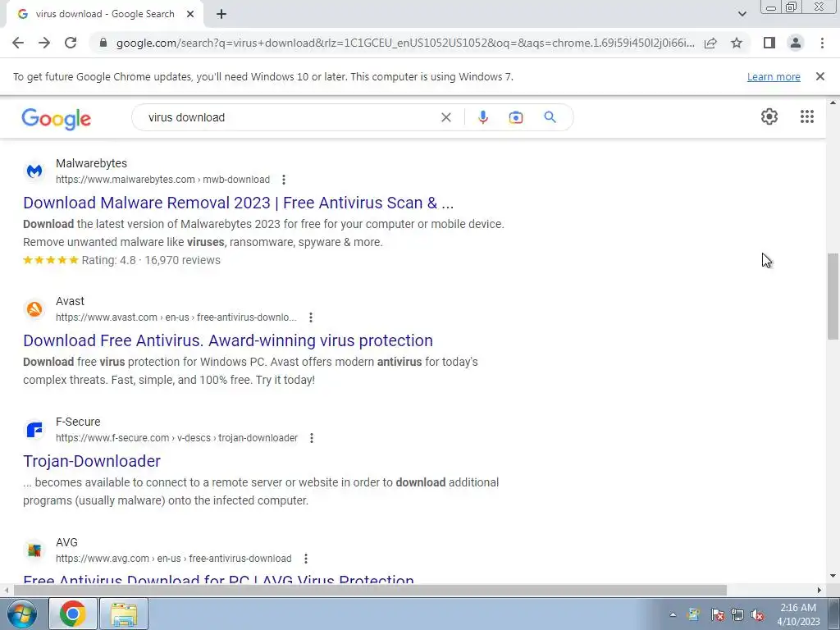The height and width of the screenshot is (630, 840).
Task: Click the Malwarebytes favicon
Action: (x=34, y=171)
